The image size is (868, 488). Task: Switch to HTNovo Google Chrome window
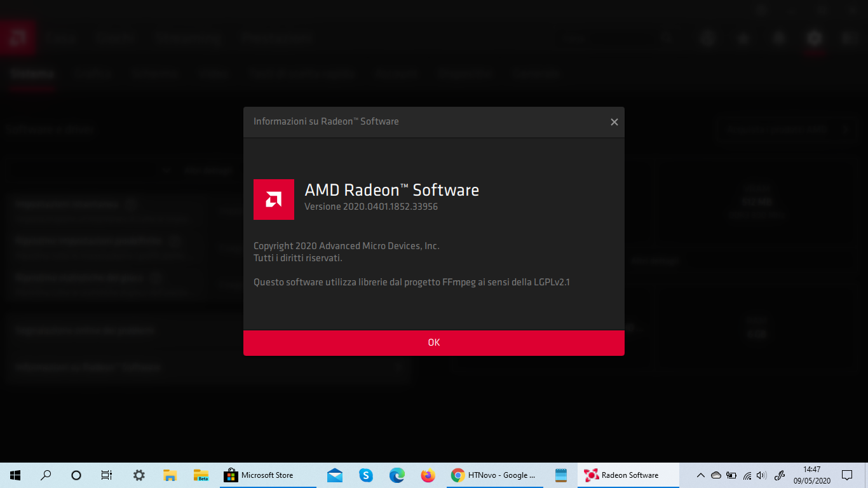click(495, 475)
